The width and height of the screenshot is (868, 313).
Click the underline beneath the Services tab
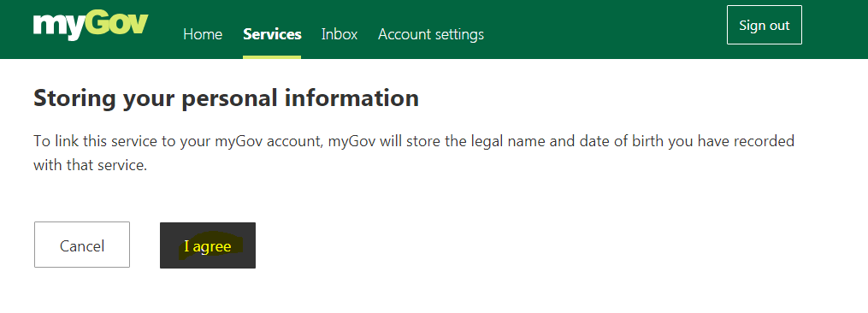tap(272, 57)
